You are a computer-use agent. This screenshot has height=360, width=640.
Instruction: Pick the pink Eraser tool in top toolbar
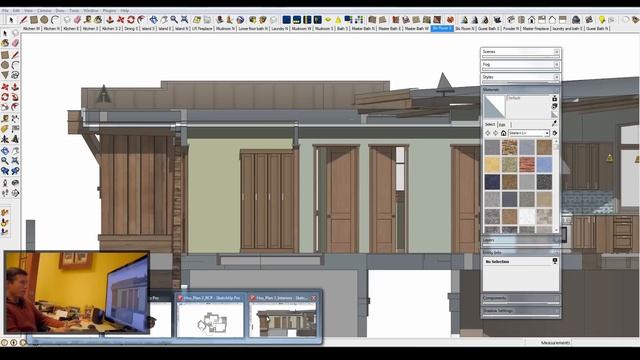[78, 20]
